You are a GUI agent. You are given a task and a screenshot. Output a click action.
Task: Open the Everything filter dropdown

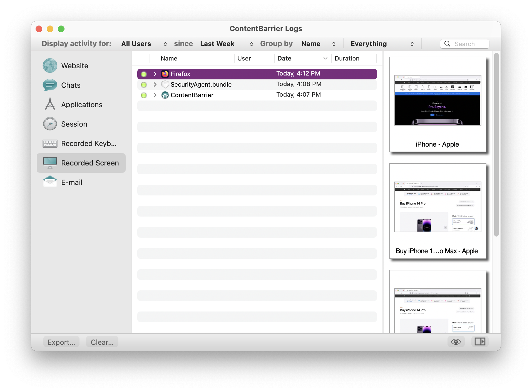tap(382, 44)
